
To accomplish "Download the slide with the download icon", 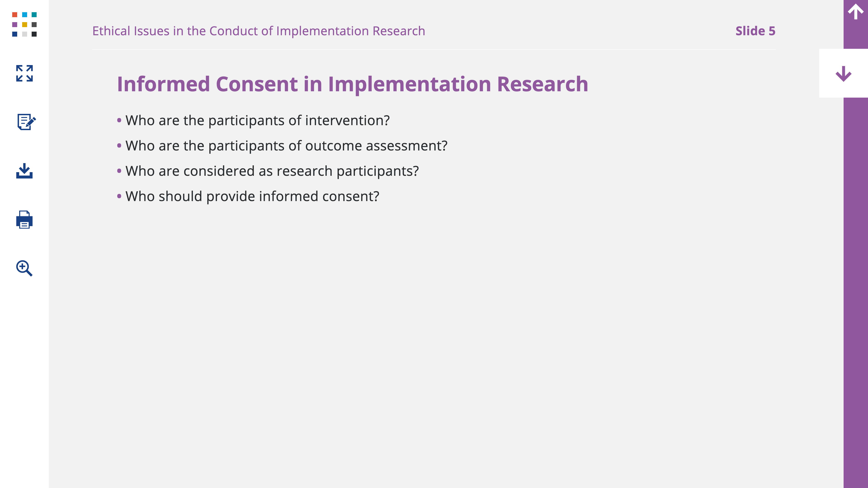I will click(x=24, y=171).
